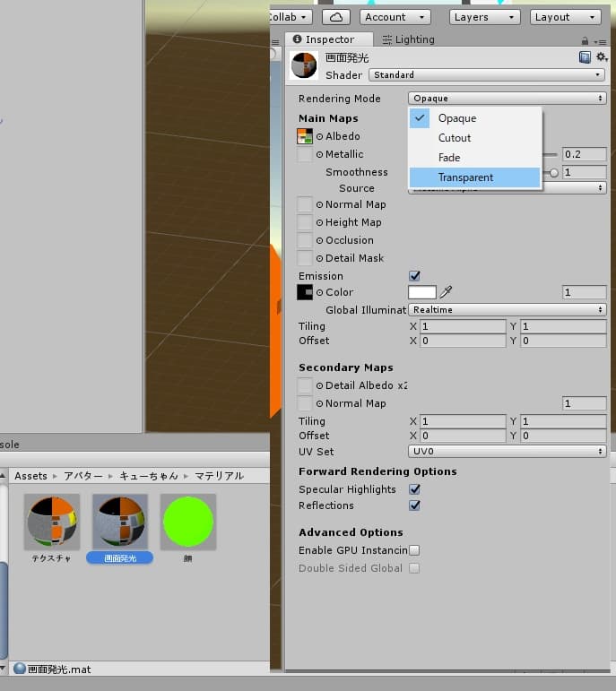Open the Shader dropdown showing Standard
The width and height of the screenshot is (616, 691).
[488, 75]
